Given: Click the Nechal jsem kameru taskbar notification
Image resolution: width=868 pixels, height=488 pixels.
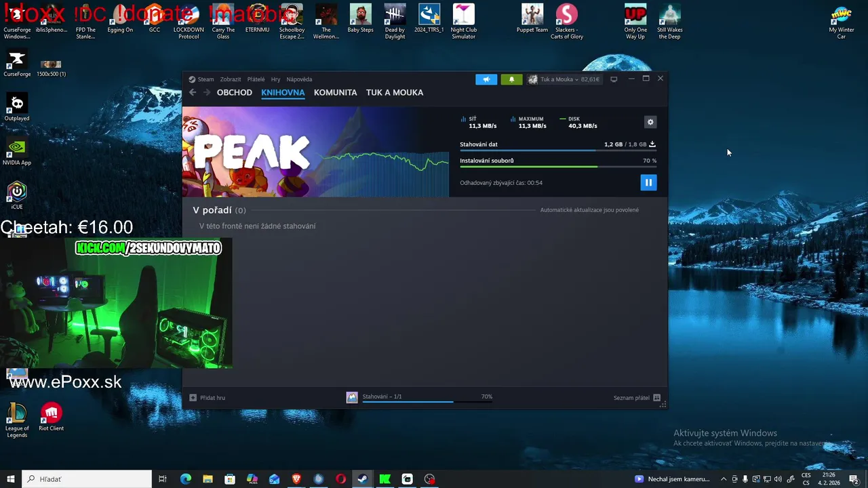Looking at the screenshot, I should click(673, 479).
